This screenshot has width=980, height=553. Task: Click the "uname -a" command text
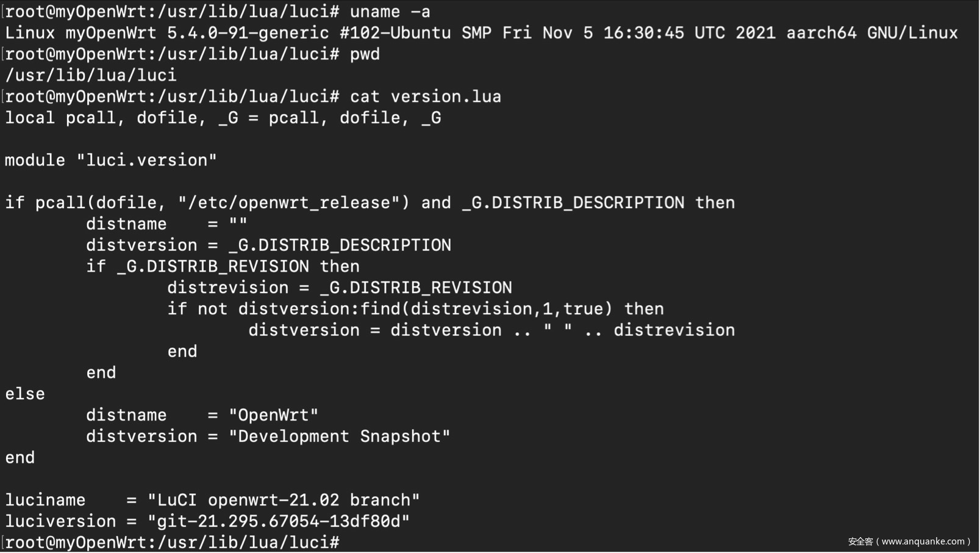click(x=390, y=12)
